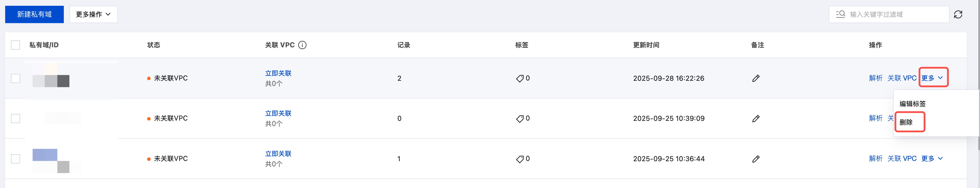Select 编辑标签 from the menu
The width and height of the screenshot is (980, 188).
(912, 104)
